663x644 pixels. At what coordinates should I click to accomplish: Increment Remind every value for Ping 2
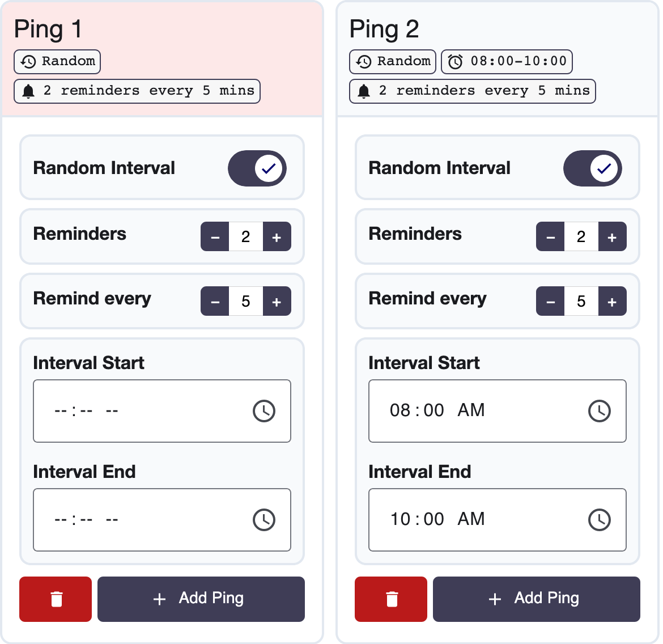point(613,301)
